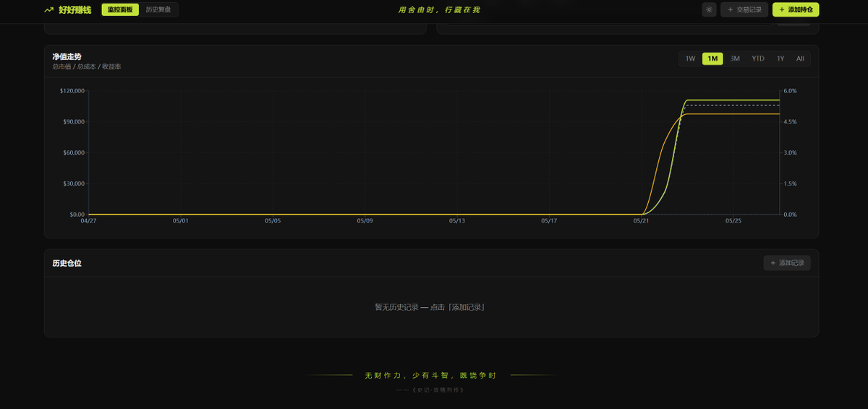
Task: Click the 净值走势 chart title
Action: [x=67, y=56]
